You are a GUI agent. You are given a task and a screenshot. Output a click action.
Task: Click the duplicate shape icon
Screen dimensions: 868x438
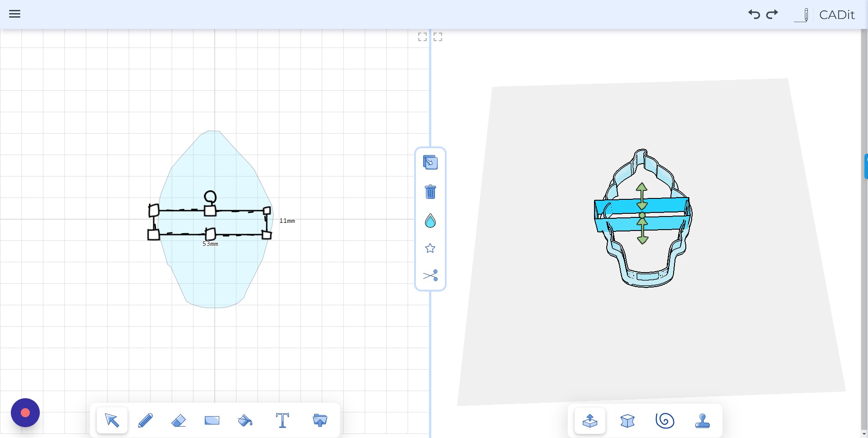click(x=430, y=162)
